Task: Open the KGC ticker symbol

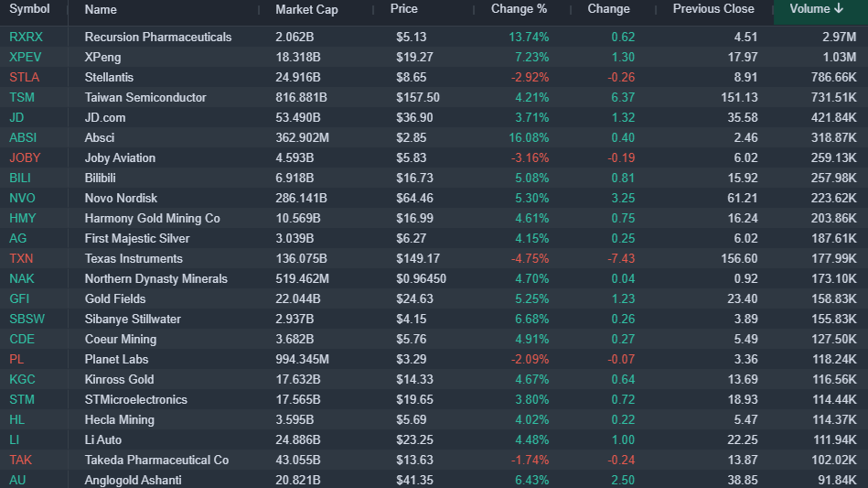Action: pos(22,379)
